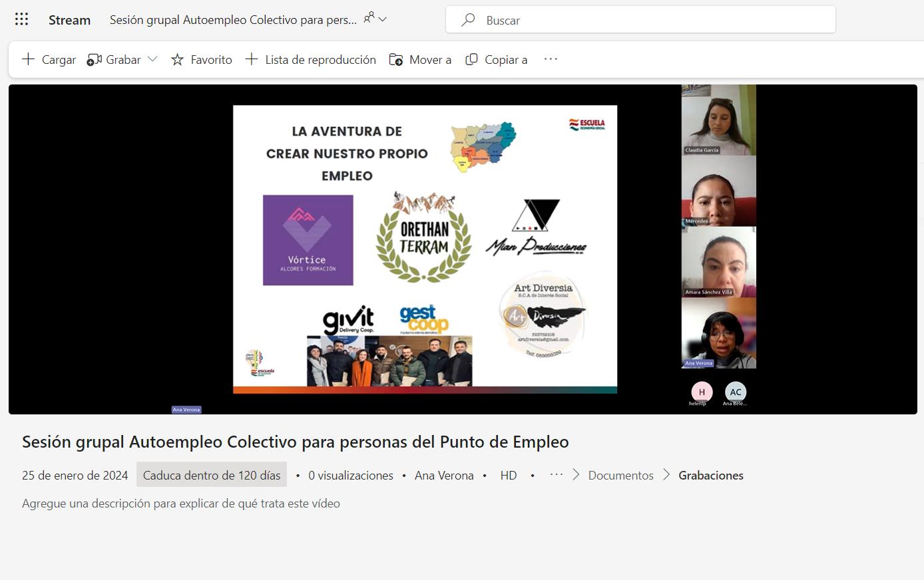Click the Cargar upload button
Image resolution: width=924 pixels, height=580 pixels.
tap(49, 59)
